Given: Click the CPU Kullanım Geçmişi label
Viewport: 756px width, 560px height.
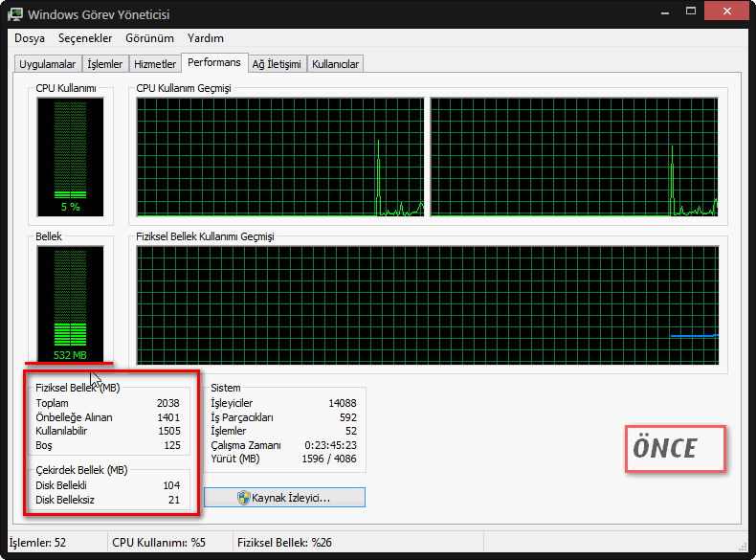Looking at the screenshot, I should click(184, 88).
